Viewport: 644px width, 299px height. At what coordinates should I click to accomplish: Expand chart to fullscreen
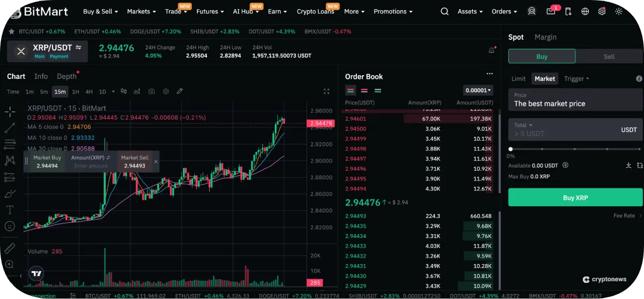click(x=326, y=91)
